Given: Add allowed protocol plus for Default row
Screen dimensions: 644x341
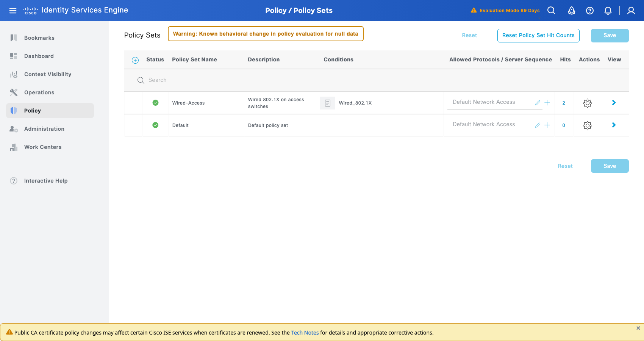Looking at the screenshot, I should [x=547, y=125].
